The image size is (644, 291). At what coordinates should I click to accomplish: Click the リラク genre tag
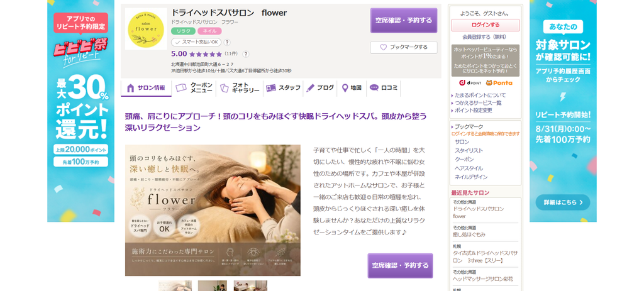coord(183,31)
